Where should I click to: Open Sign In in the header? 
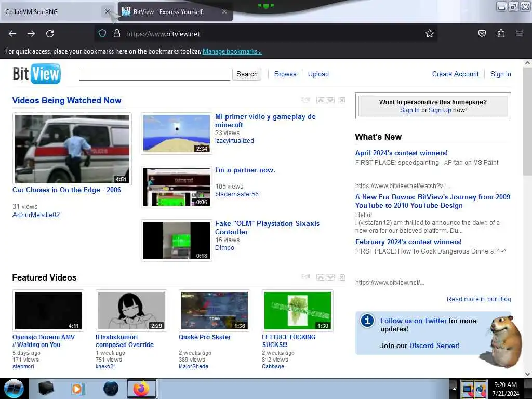point(500,74)
